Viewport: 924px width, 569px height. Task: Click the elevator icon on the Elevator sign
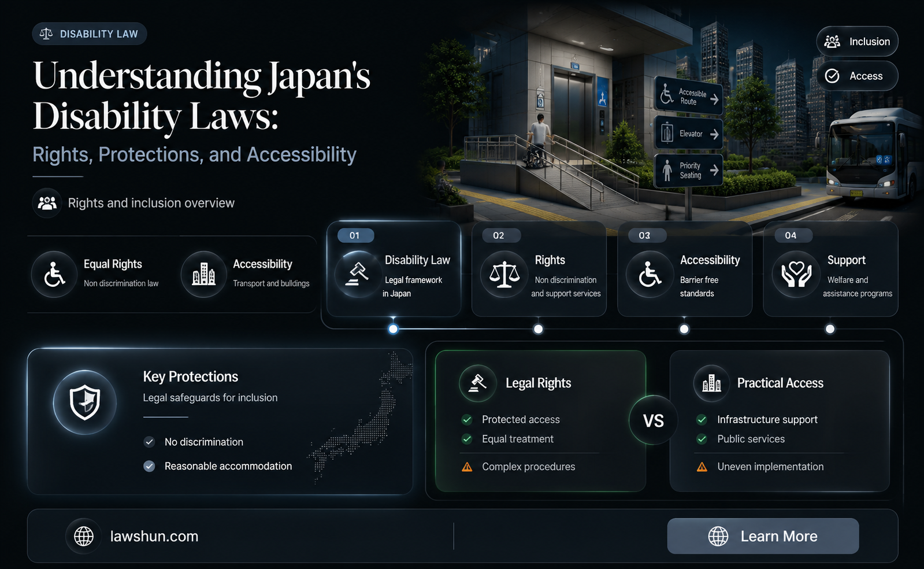pyautogui.click(x=667, y=132)
